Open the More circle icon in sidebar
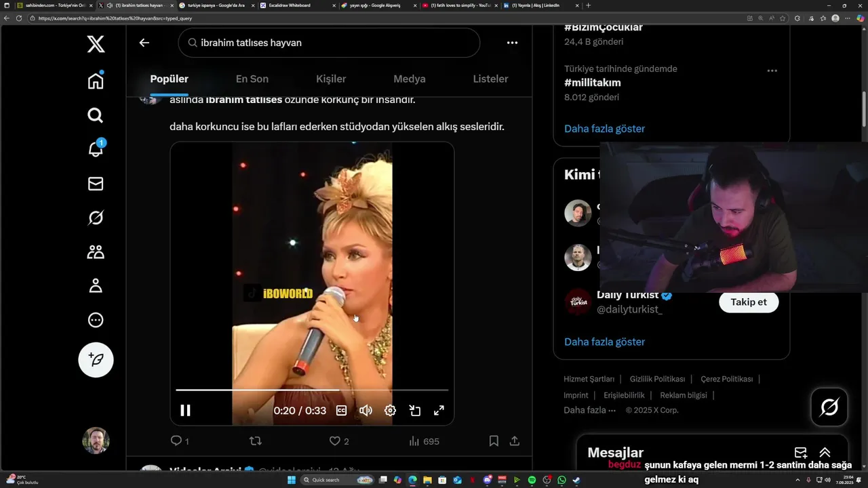Screen dimensions: 868x488 pyautogui.click(x=96, y=320)
